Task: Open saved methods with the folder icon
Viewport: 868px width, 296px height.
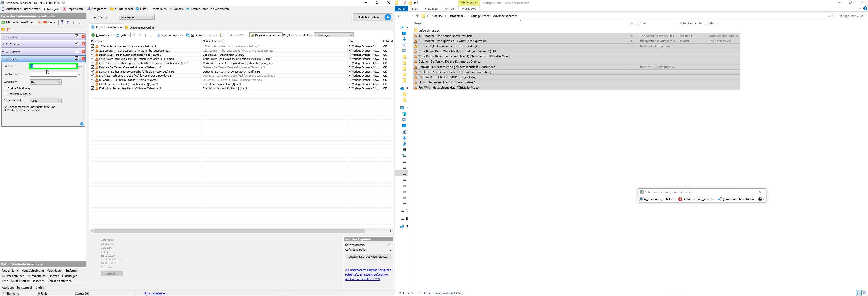Action: [3, 30]
